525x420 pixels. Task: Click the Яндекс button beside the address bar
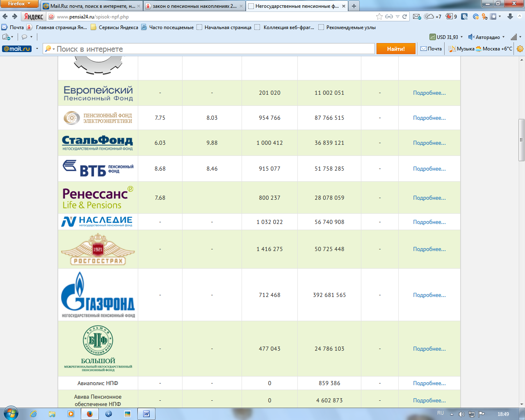(33, 16)
